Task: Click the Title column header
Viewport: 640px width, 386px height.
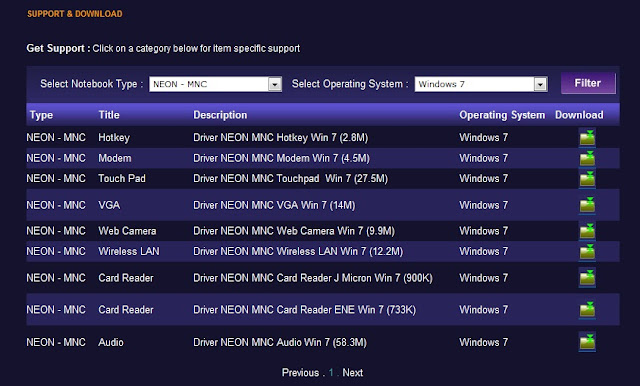Action: (x=109, y=115)
